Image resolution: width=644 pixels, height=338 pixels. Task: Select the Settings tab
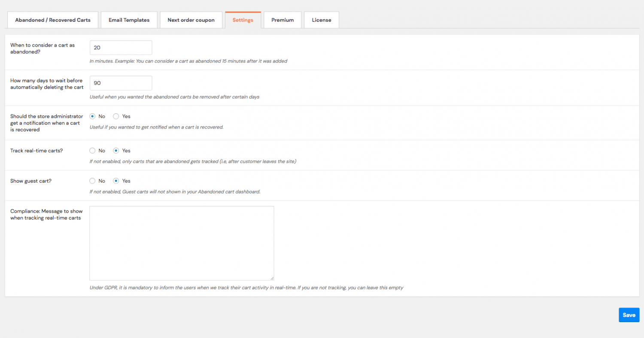[x=243, y=20]
